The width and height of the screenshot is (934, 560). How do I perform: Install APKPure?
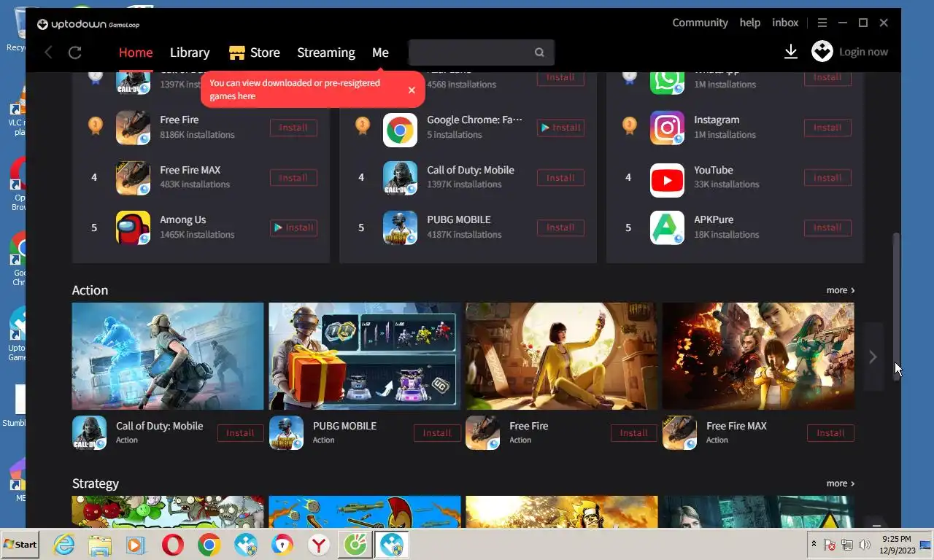[827, 227]
